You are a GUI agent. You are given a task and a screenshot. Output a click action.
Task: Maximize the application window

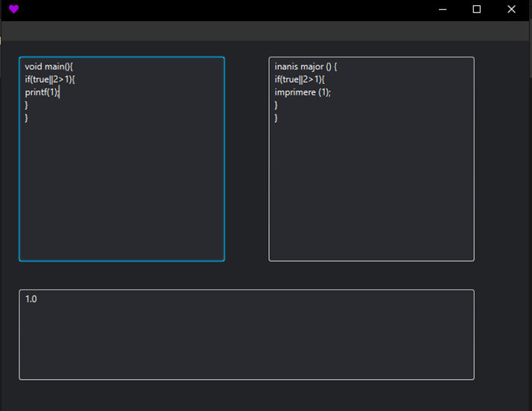point(477,9)
